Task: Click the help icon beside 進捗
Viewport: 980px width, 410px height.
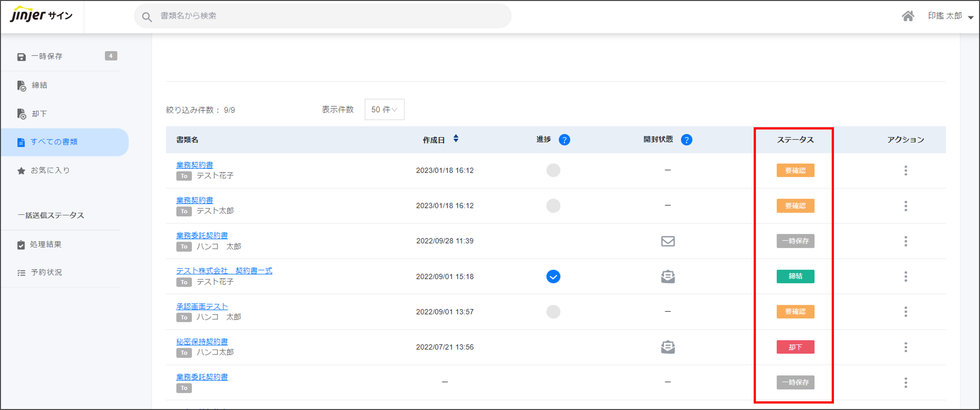Action: coord(564,140)
